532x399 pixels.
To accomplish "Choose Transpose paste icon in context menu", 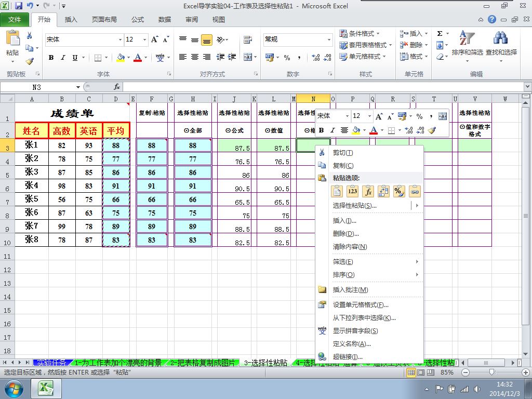I will pos(383,191).
